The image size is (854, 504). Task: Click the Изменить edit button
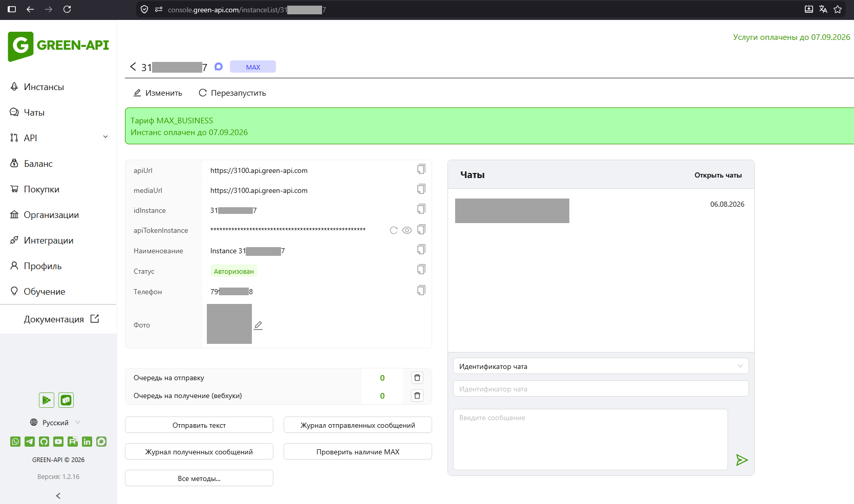[158, 93]
